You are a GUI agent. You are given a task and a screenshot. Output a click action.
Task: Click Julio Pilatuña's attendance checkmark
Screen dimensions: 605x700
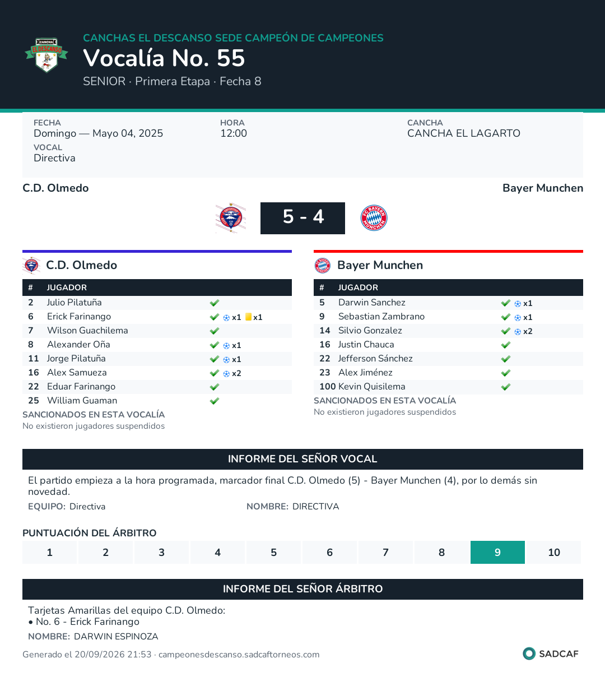coord(215,303)
